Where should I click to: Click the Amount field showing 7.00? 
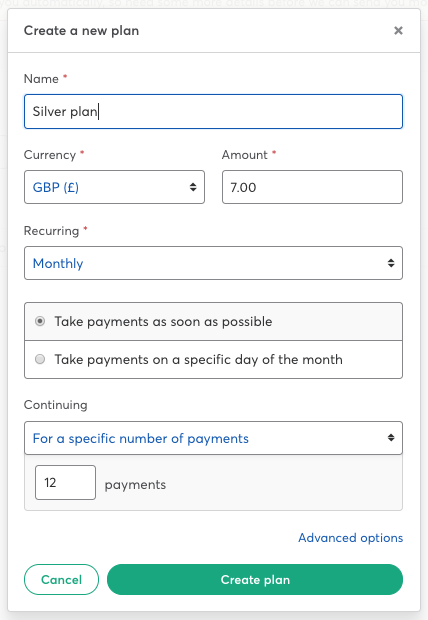tap(312, 187)
